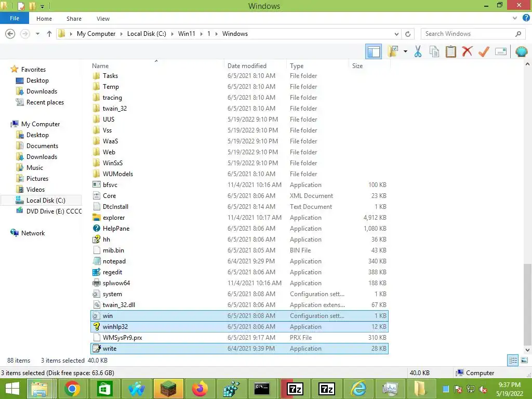Select Music in the navigation pane
532x399 pixels.
35,168
